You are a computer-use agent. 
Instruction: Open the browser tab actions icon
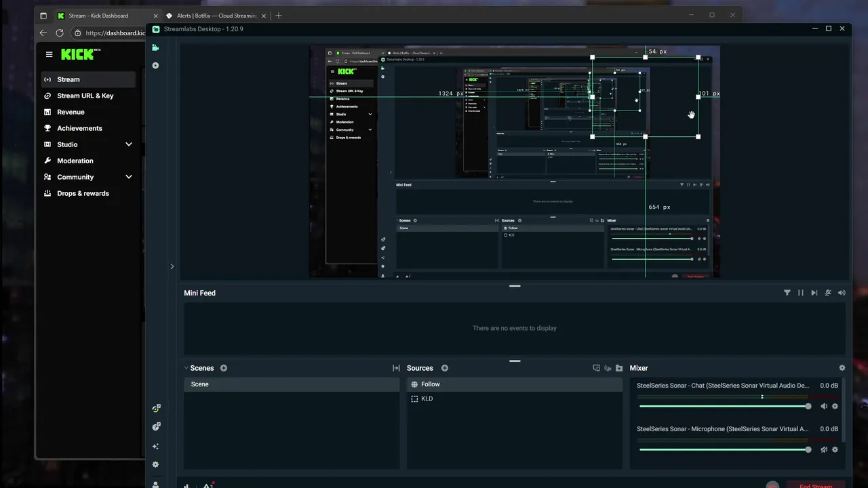[43, 16]
